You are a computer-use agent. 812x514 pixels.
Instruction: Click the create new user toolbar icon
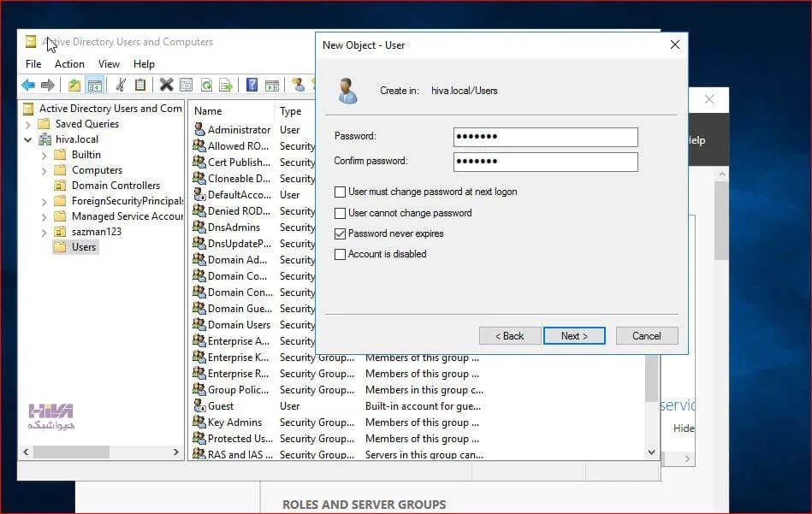pos(298,85)
